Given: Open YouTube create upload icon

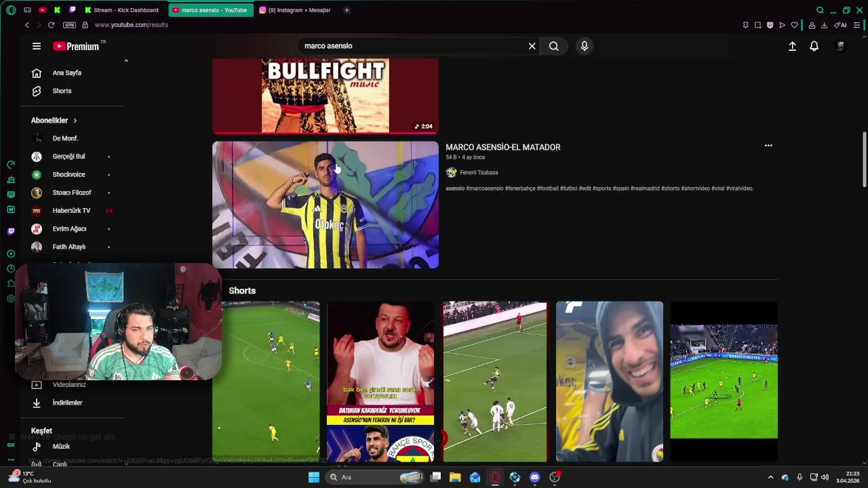Looking at the screenshot, I should pos(792,46).
